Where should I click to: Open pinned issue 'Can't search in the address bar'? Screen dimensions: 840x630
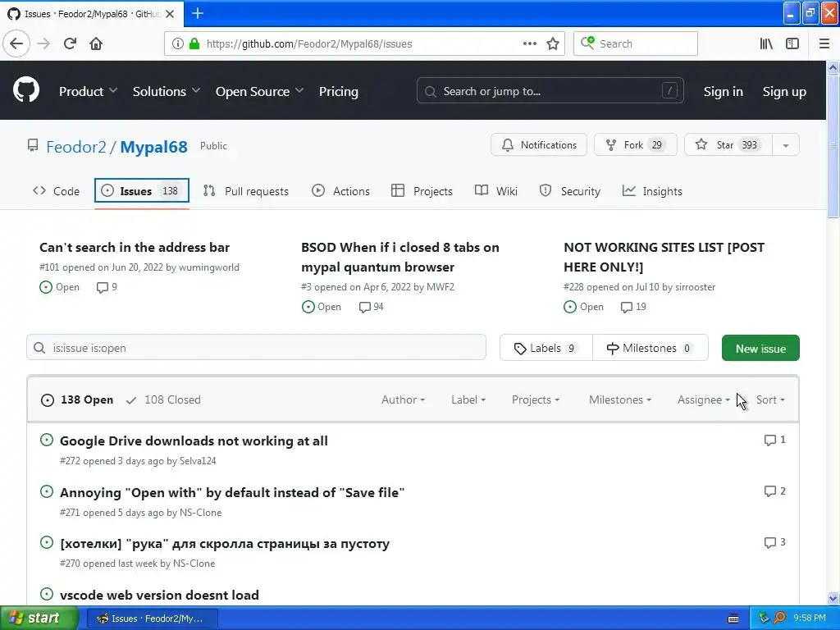click(135, 248)
